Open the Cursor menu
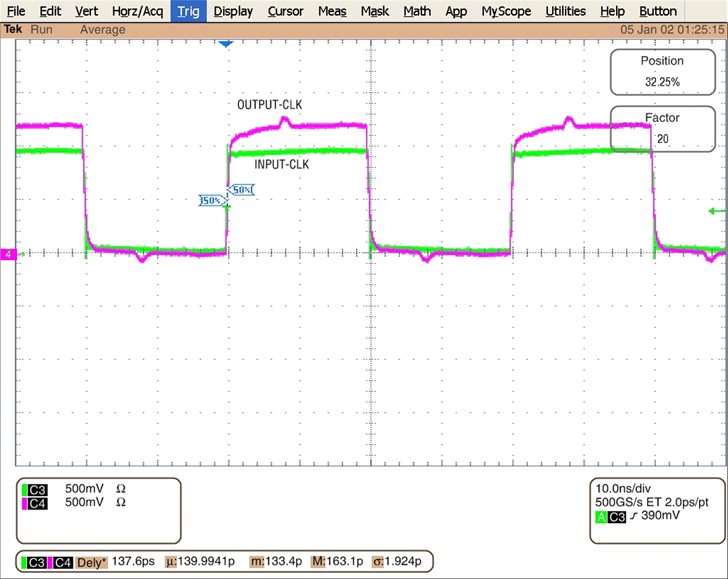 pyautogui.click(x=285, y=11)
